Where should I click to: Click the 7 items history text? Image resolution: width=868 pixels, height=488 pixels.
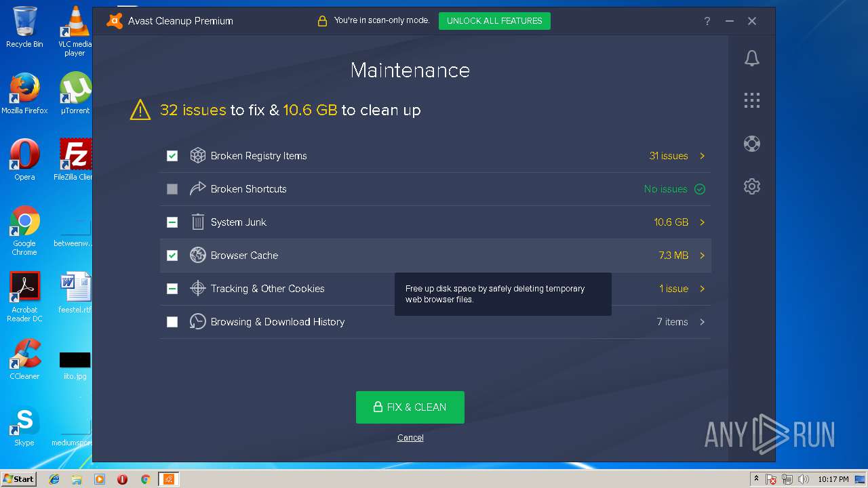[672, 322]
